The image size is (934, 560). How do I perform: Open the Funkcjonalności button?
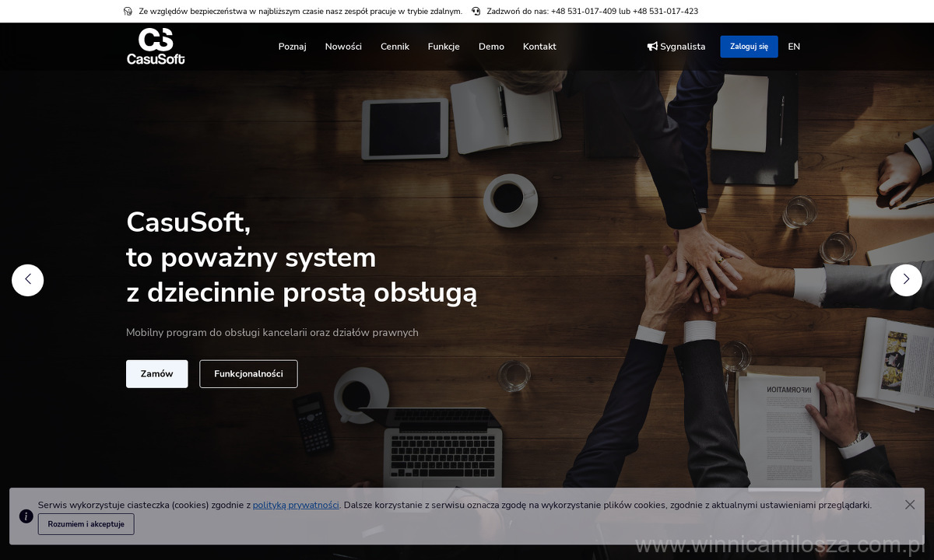(x=248, y=374)
